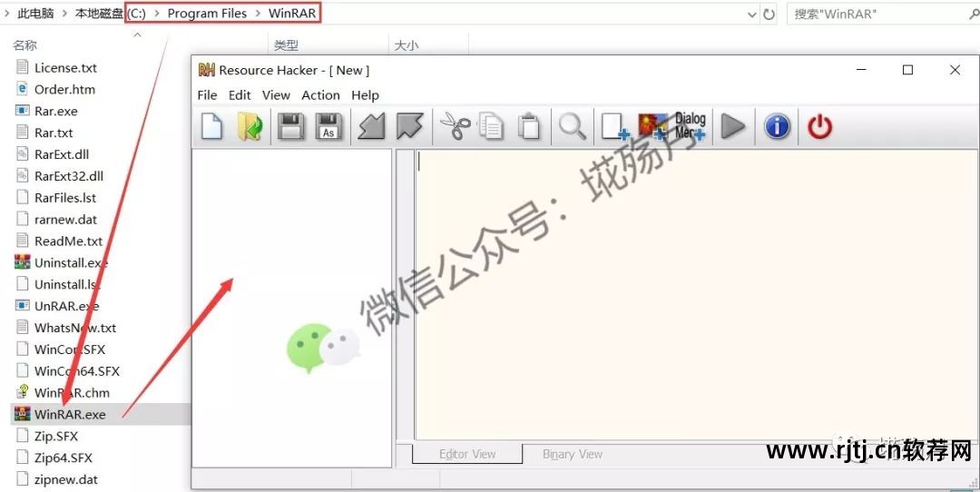Select WinRAR.exe in Explorer file list
Viewport: 980px width, 492px height.
pyautogui.click(x=70, y=415)
